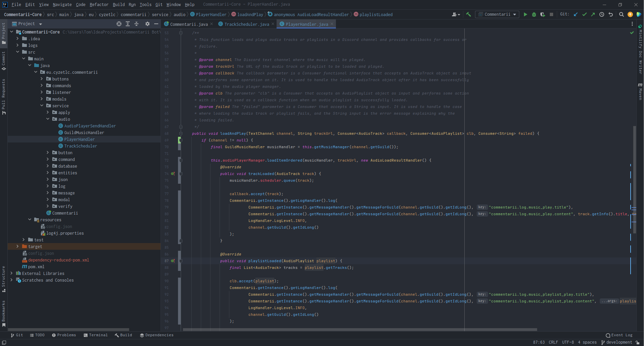Toggle the Structure tool window
Viewport: 644px width, 346px height.
(x=4, y=279)
